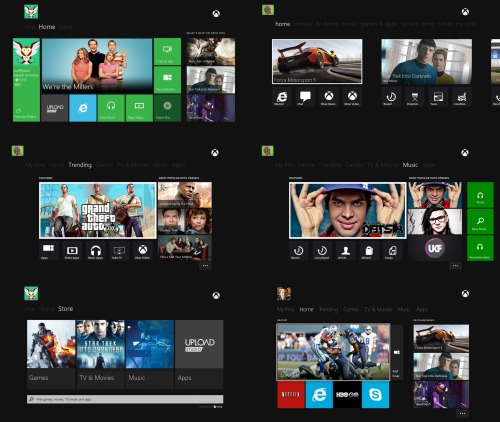Screen dimensions: 500x422
Task: Open the football game featured tile
Action: pos(333,352)
